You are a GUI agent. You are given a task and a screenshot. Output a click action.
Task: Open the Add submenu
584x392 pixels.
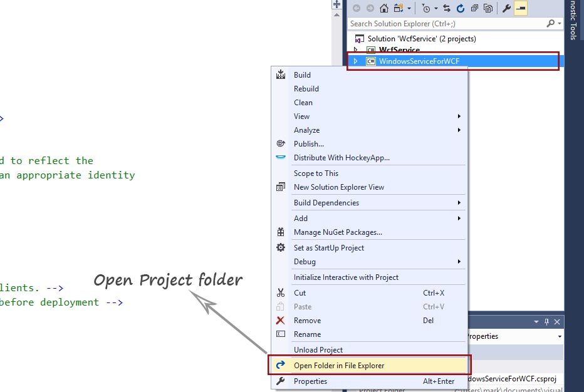368,218
